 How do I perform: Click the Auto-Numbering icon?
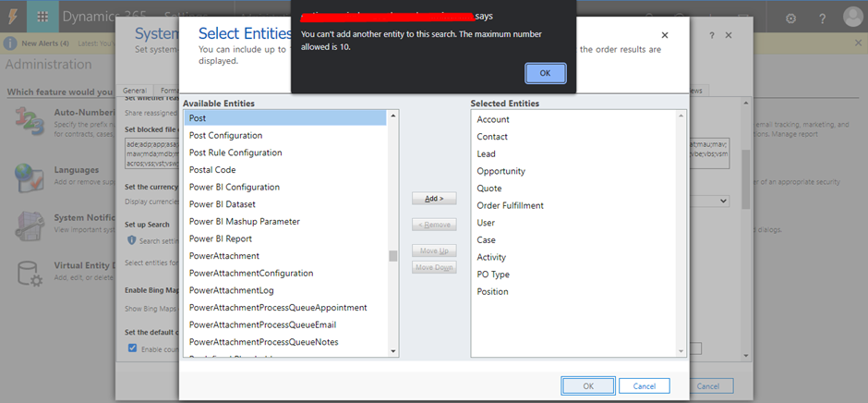tap(29, 123)
